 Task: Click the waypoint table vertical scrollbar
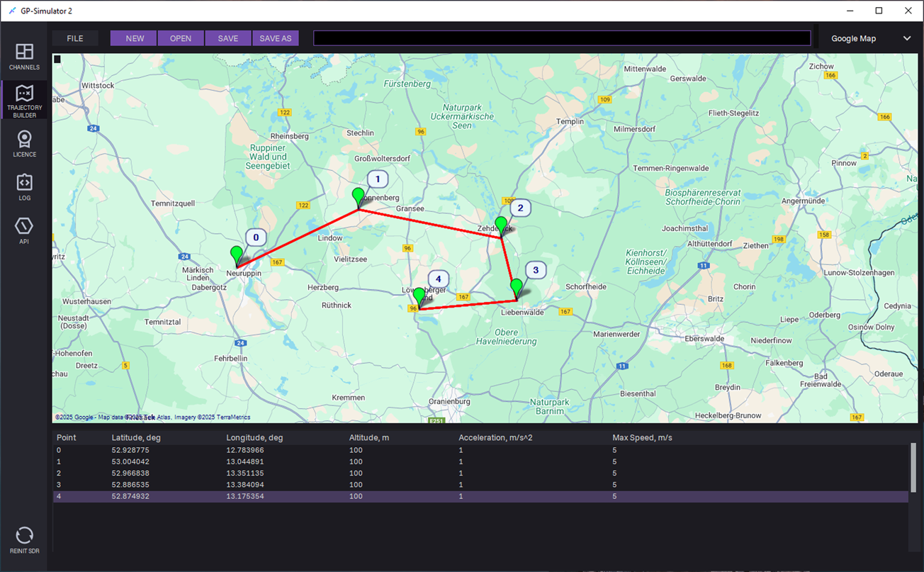coord(913,468)
